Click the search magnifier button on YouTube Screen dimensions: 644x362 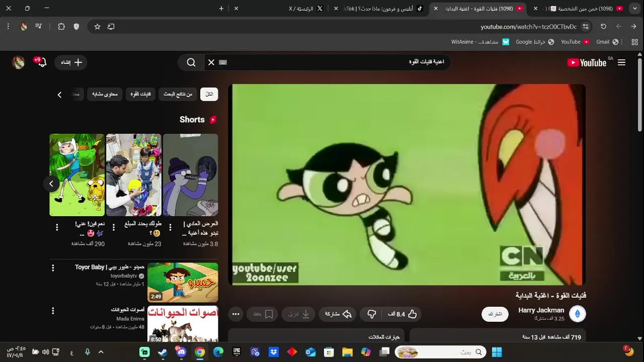[x=191, y=62]
